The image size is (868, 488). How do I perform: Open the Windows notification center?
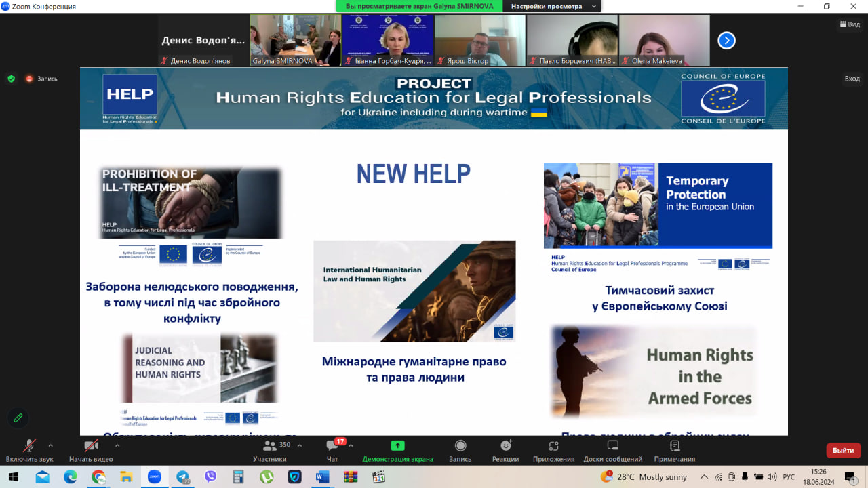point(850,476)
